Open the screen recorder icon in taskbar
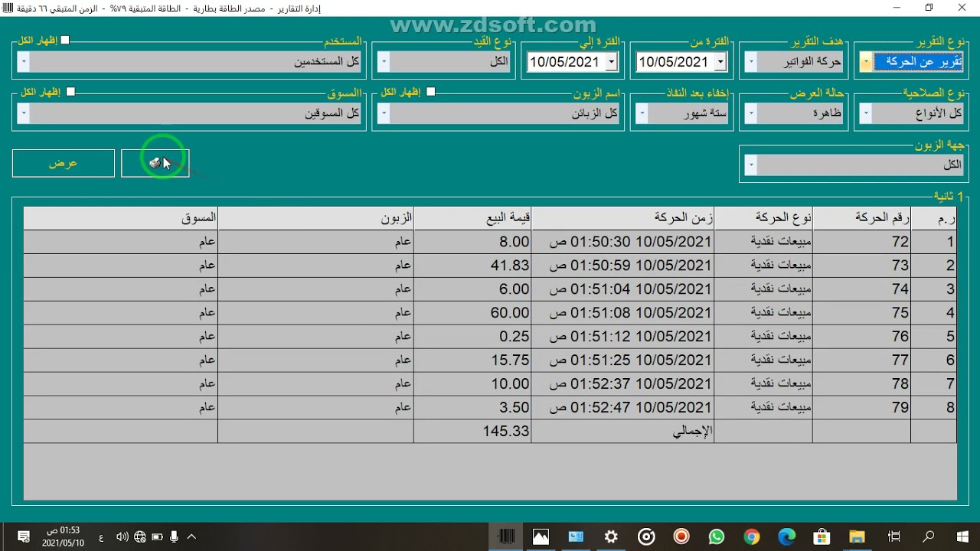This screenshot has height=551, width=980. point(681,536)
